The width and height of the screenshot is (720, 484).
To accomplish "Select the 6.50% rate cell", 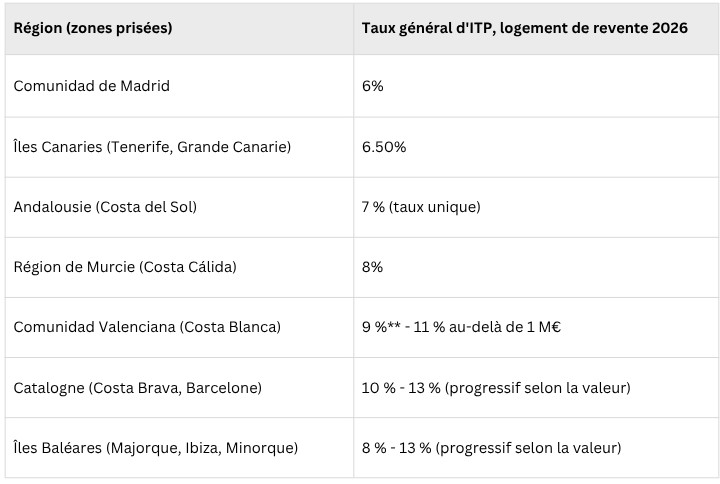I will coord(536,147).
